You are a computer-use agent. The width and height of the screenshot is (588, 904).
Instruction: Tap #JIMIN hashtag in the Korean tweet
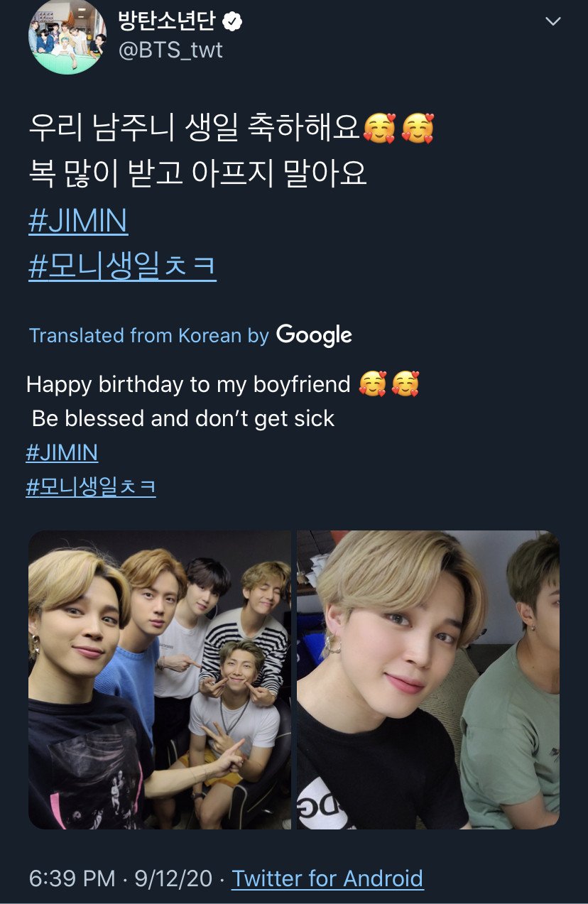pyautogui.click(x=78, y=222)
